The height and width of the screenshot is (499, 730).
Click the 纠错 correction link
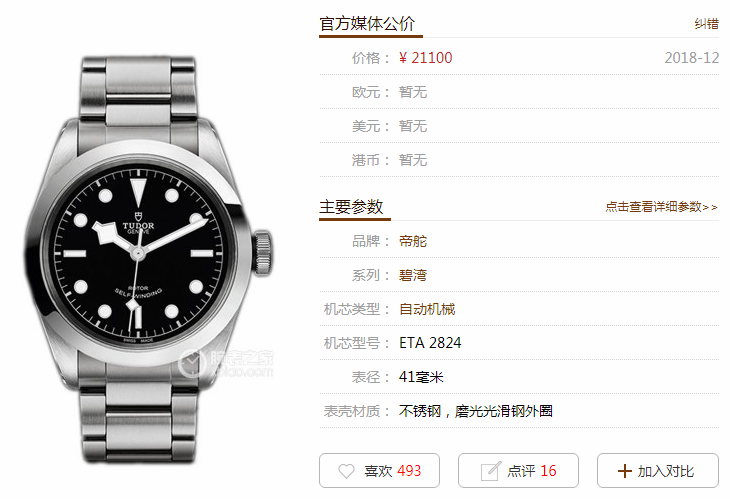tap(706, 24)
